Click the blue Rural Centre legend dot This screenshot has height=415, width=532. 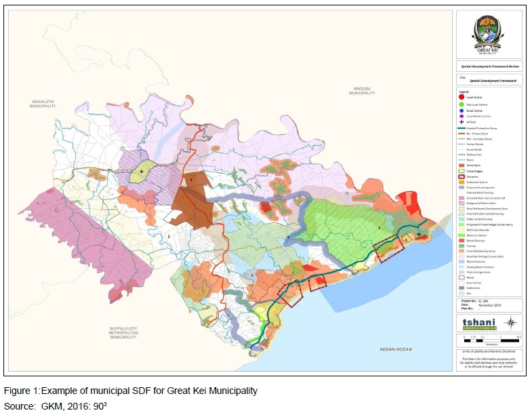pos(463,111)
